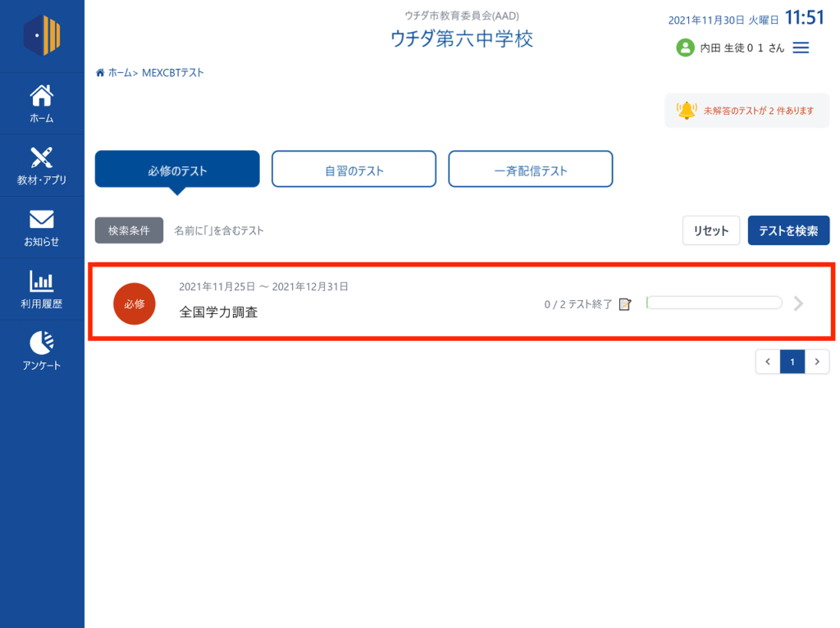Go to the next page of results
The height and width of the screenshot is (628, 840).
(817, 362)
